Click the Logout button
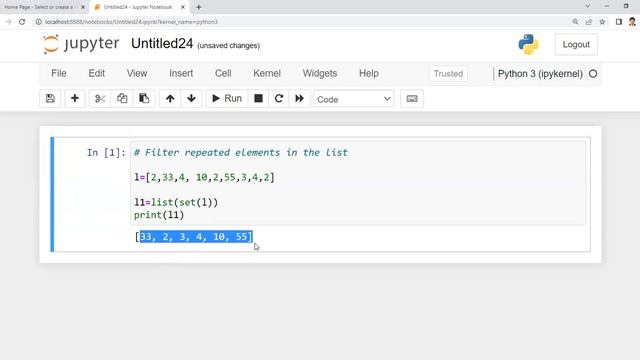Viewport: 640px width, 360px height. point(576,44)
